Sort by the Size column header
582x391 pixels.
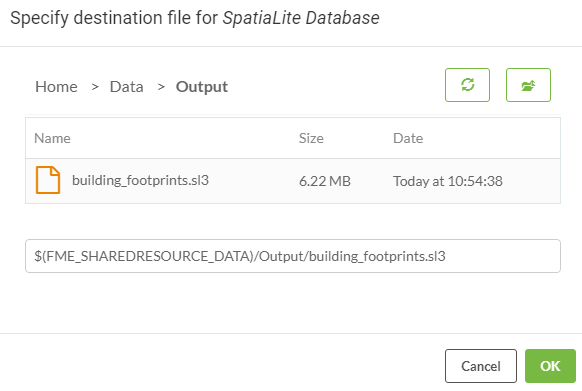[311, 139]
